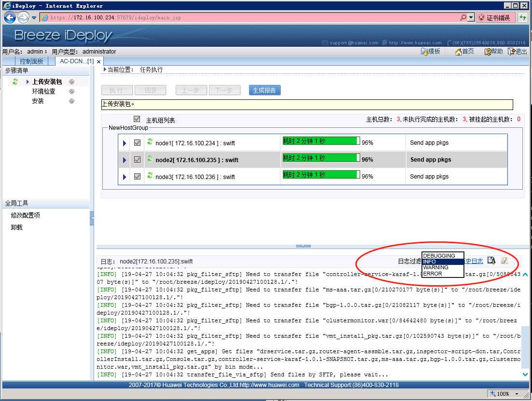Select step 环境检查 in step list
The image size is (532, 401).
pyautogui.click(x=43, y=91)
